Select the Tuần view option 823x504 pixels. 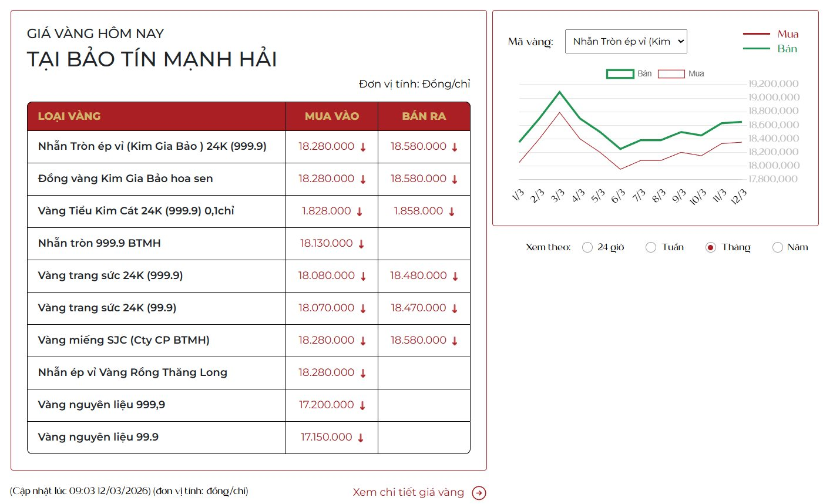pyautogui.click(x=651, y=247)
